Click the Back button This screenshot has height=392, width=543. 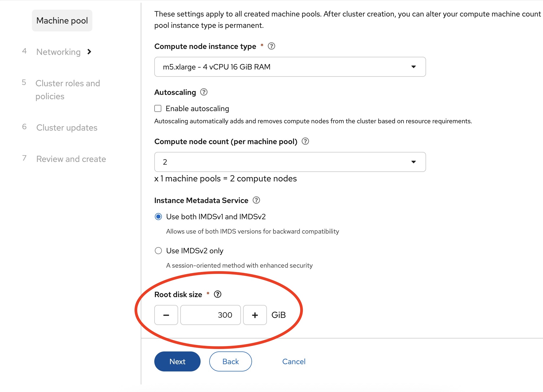230,361
